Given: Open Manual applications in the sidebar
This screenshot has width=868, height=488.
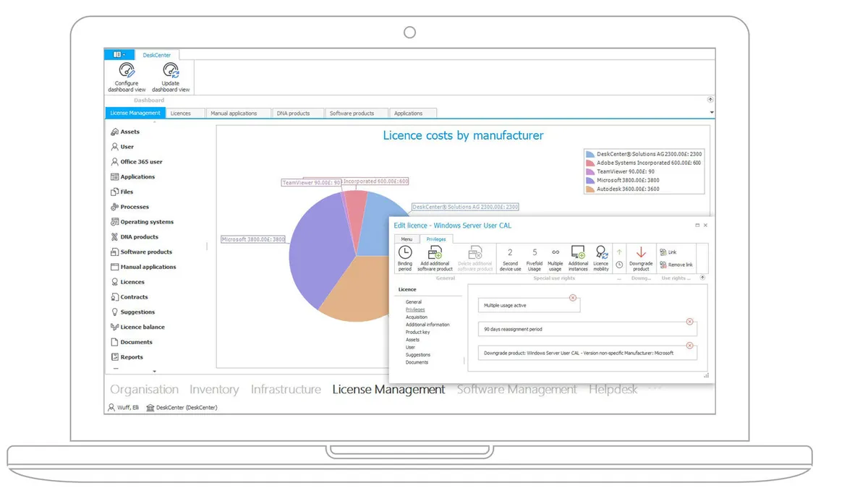Looking at the screenshot, I should 143,267.
